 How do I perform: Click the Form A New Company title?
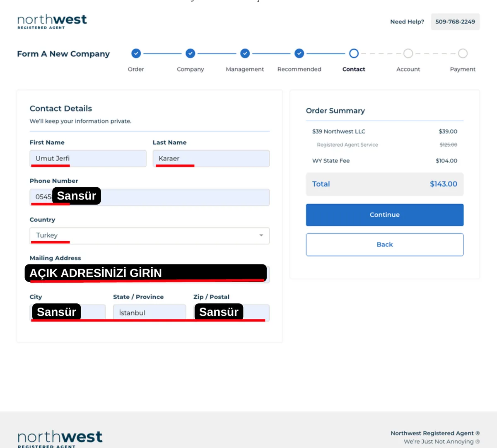(63, 54)
